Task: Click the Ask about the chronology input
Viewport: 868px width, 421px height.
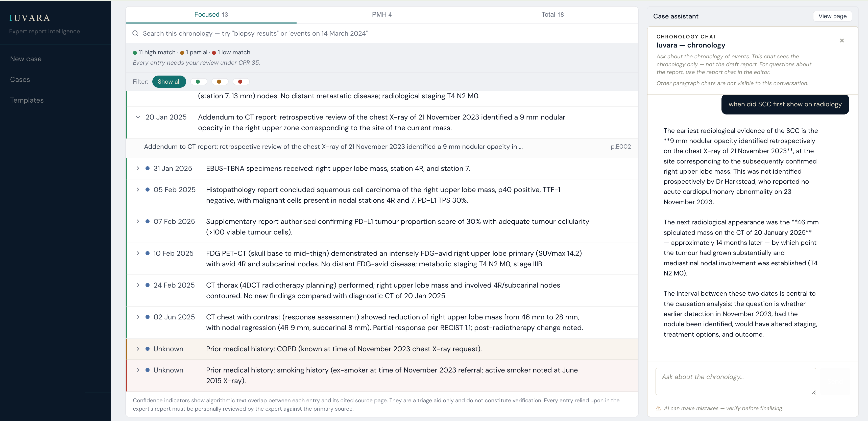Action: [x=736, y=381]
